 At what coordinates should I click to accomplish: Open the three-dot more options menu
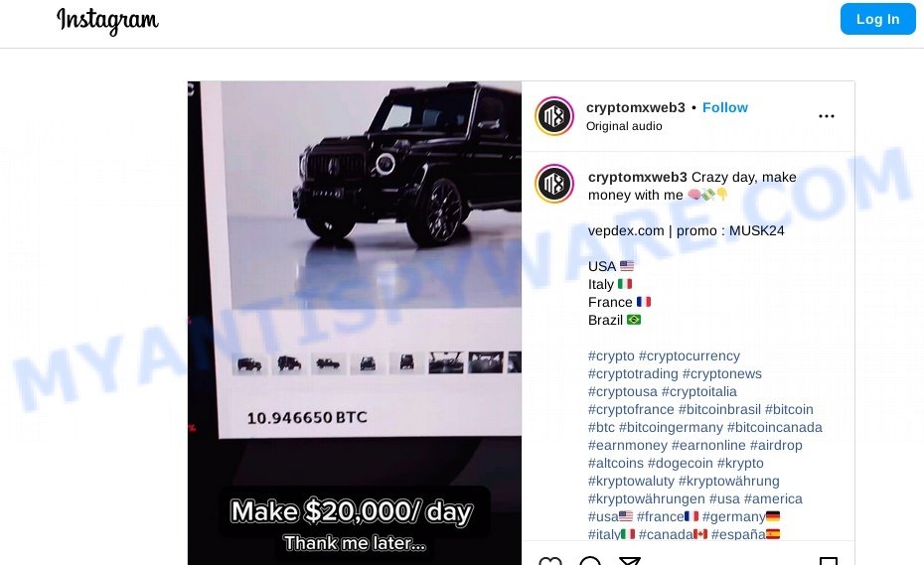[827, 116]
